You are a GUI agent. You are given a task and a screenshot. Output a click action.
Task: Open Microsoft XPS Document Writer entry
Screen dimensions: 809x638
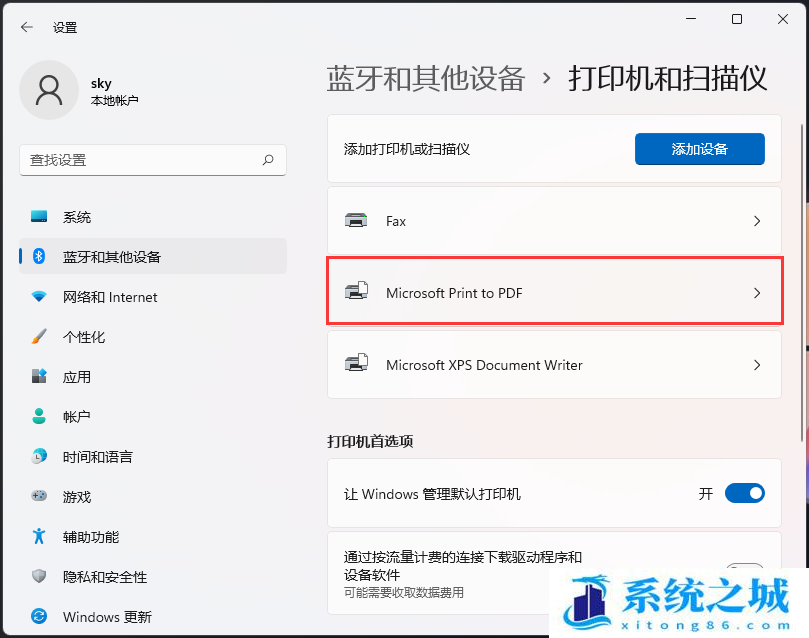[x=554, y=365]
